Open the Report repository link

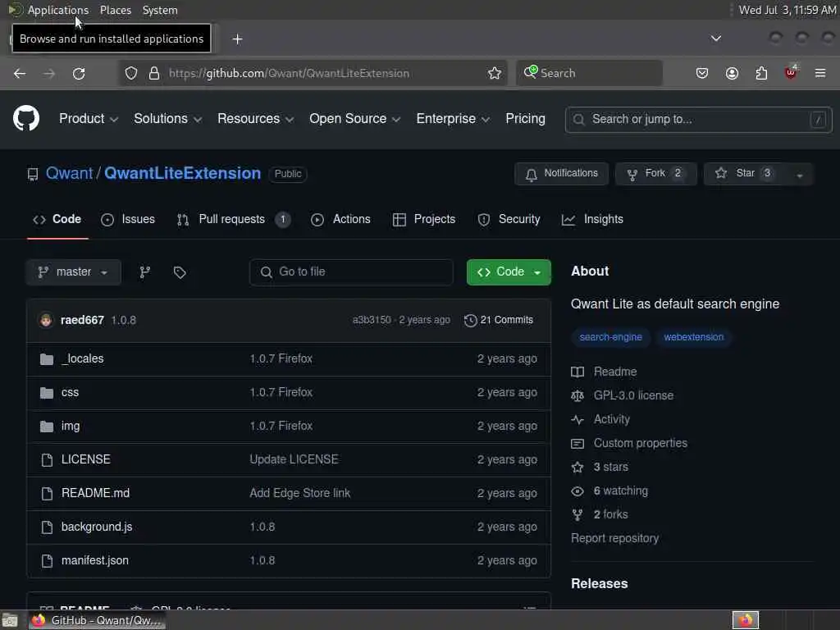(615, 538)
